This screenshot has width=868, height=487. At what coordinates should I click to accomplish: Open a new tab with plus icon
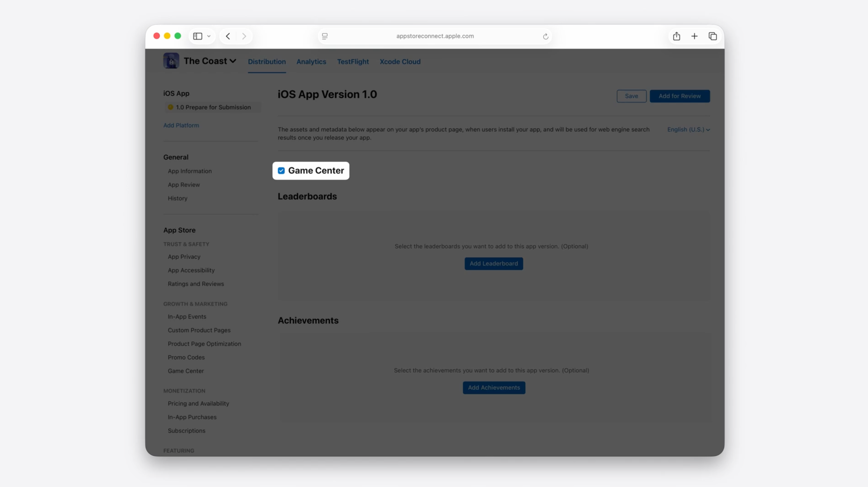point(695,36)
